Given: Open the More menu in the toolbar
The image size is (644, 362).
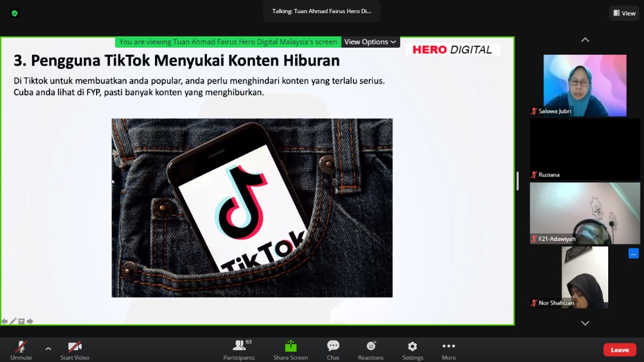Looking at the screenshot, I should tap(448, 349).
